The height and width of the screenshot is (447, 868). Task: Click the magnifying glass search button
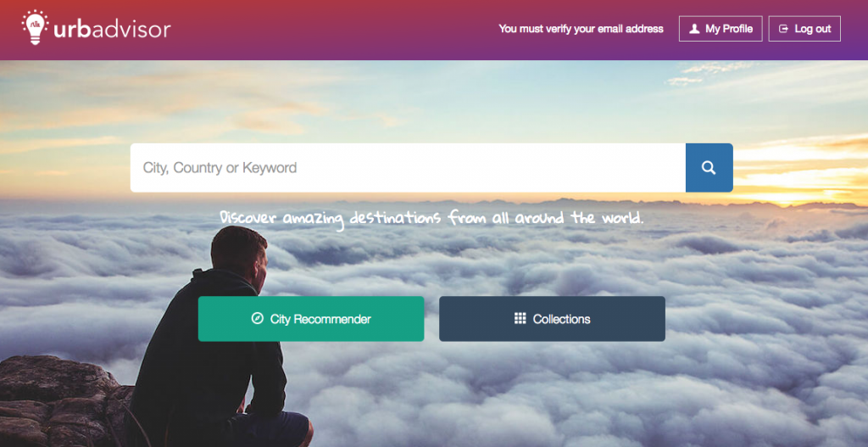tap(709, 168)
